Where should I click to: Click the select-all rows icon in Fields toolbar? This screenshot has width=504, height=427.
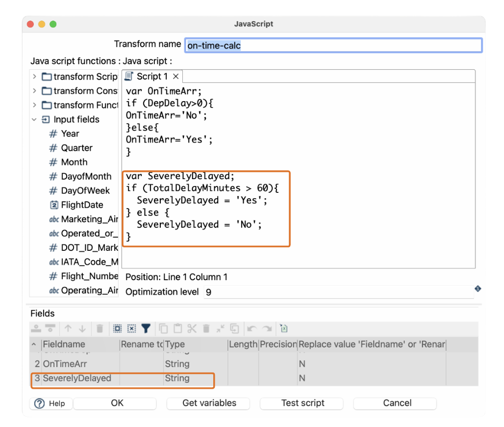[117, 328]
